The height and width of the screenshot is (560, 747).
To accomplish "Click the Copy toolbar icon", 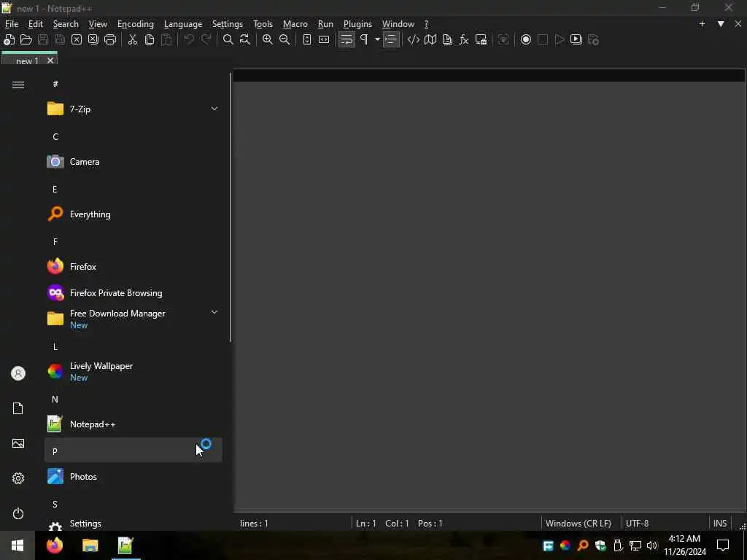I will pyautogui.click(x=150, y=40).
